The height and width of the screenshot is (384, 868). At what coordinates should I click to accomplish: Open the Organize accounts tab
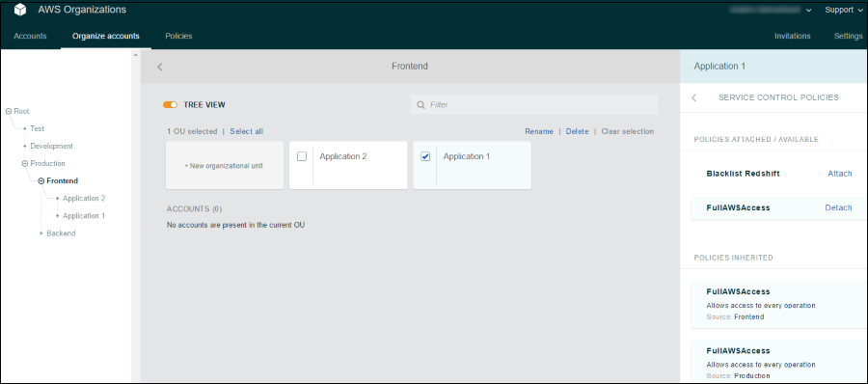click(106, 36)
